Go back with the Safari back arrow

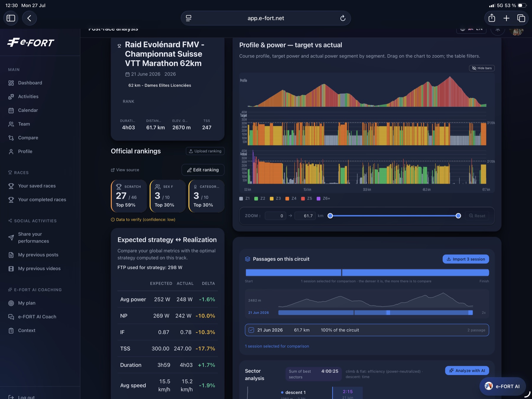29,18
